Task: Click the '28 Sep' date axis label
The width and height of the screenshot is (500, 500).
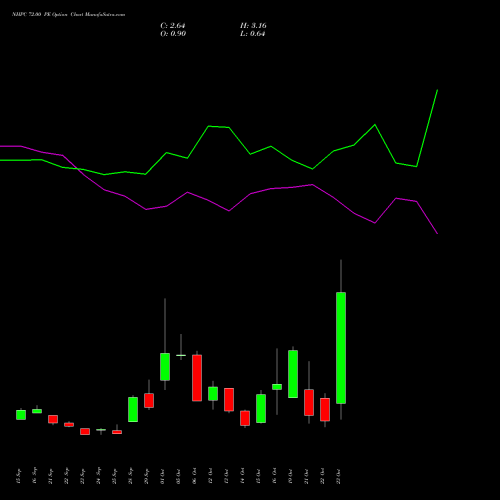Action: coord(130,476)
